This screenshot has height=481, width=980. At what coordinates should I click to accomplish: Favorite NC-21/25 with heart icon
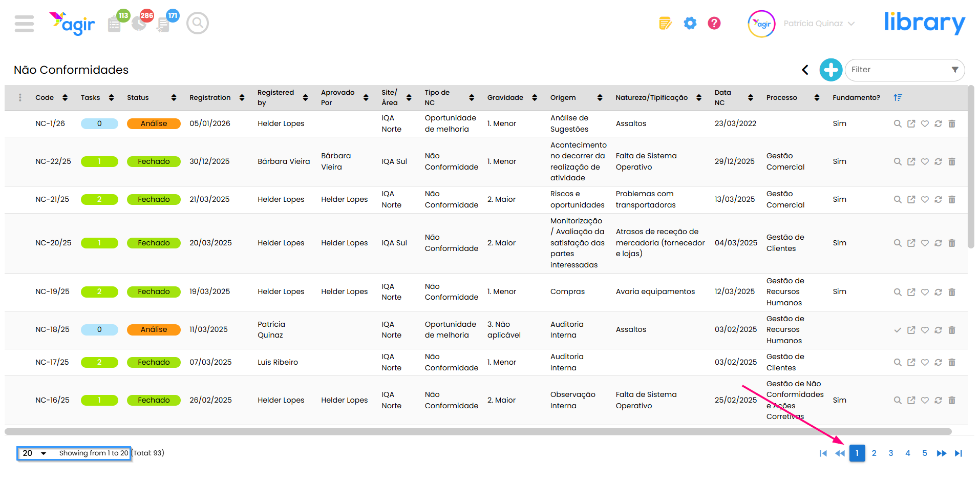pyautogui.click(x=925, y=199)
